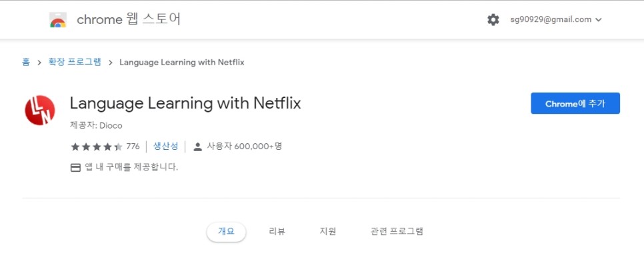Click the star rating icons
This screenshot has width=644, height=265.
coord(97,146)
